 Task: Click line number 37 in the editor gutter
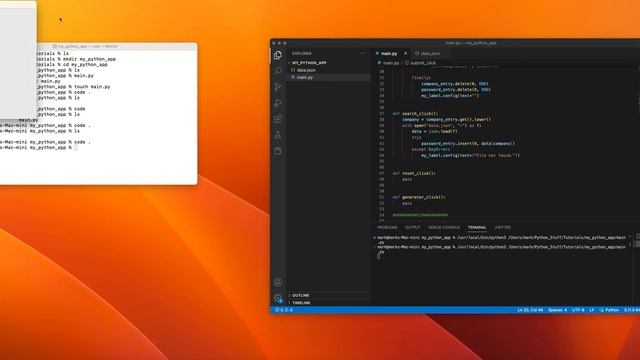click(382, 113)
